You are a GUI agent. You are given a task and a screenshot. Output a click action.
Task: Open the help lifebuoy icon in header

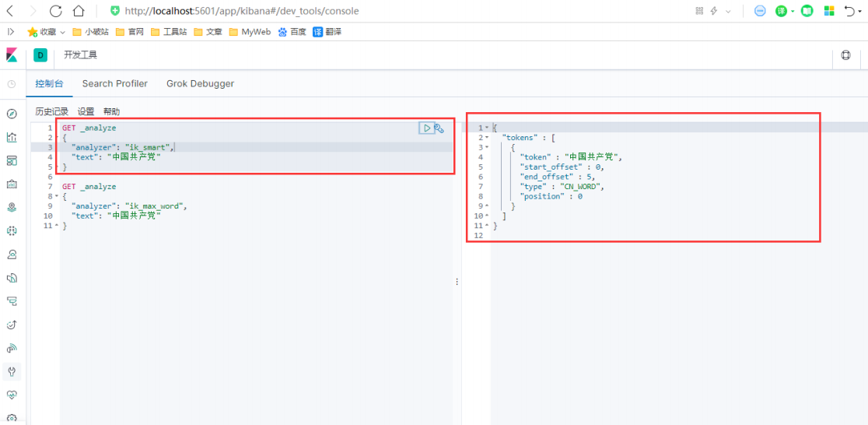[846, 55]
